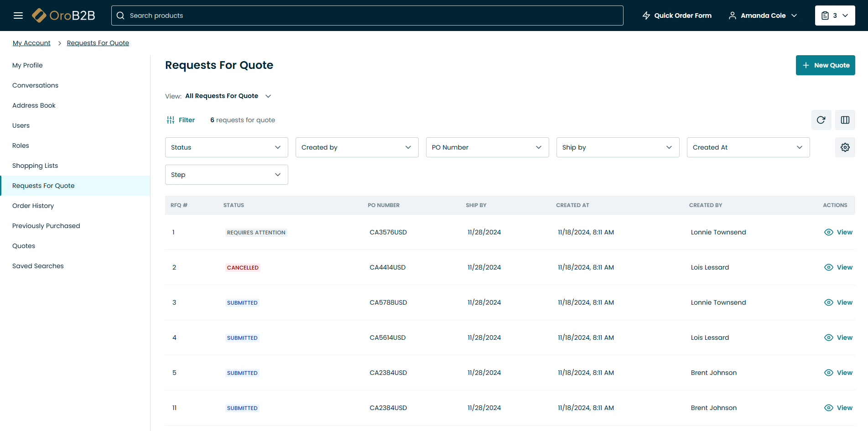Go to Order History in sidebar
The width and height of the screenshot is (868, 431).
(33, 206)
